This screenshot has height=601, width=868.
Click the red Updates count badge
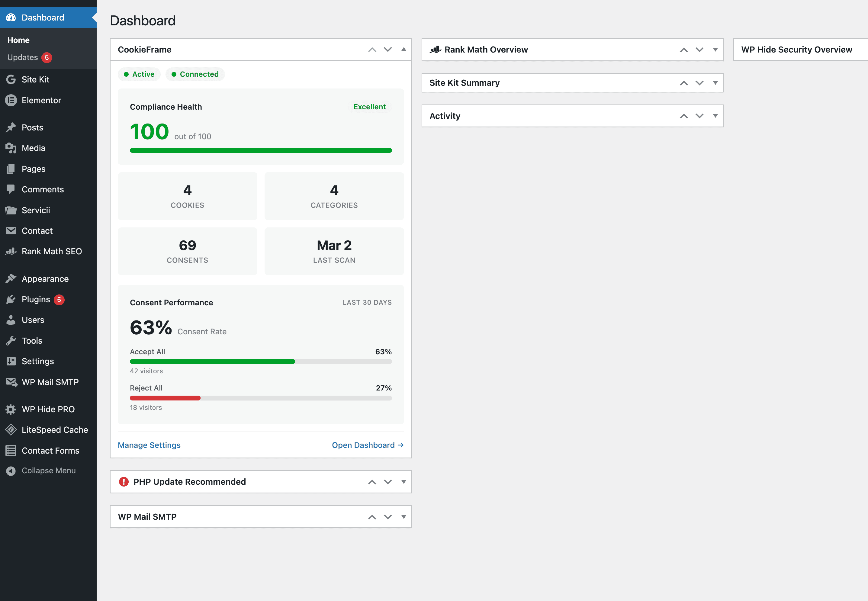47,58
